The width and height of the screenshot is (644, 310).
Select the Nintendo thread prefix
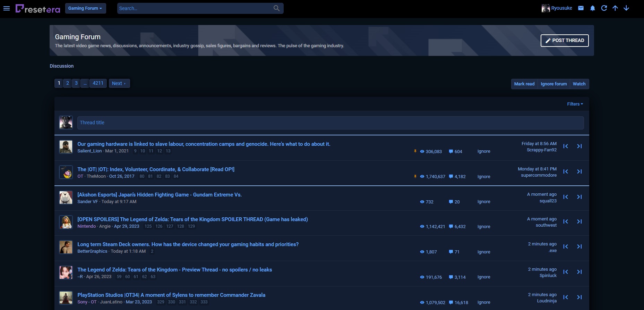pyautogui.click(x=87, y=226)
